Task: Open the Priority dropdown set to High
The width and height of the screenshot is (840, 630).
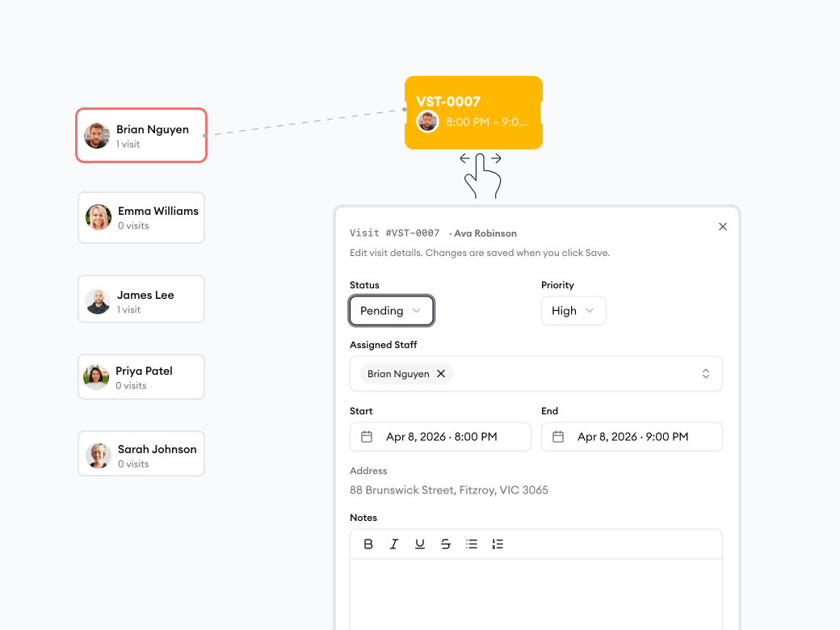Action: click(x=573, y=310)
